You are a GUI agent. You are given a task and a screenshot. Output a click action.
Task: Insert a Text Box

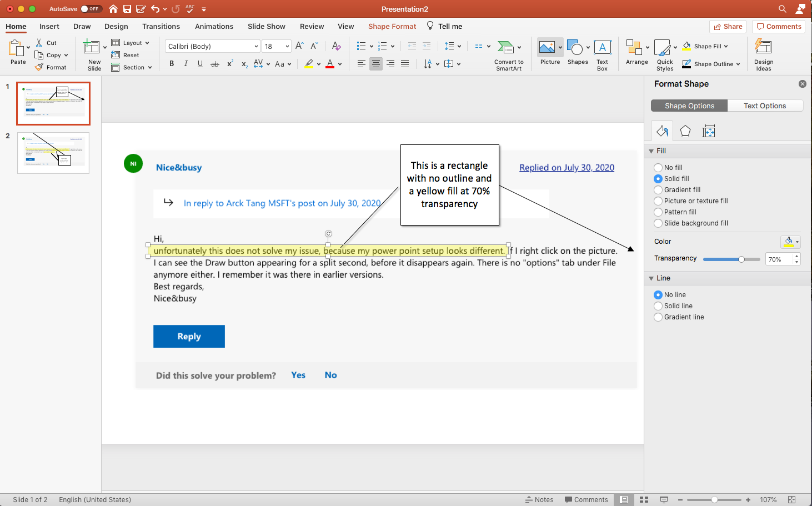[x=603, y=55]
